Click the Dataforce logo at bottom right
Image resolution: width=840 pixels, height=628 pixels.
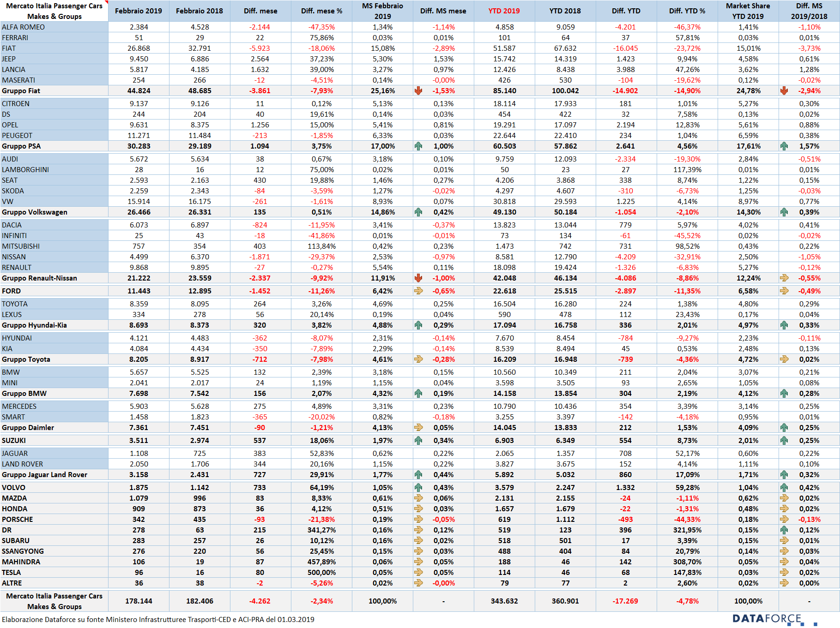774,619
